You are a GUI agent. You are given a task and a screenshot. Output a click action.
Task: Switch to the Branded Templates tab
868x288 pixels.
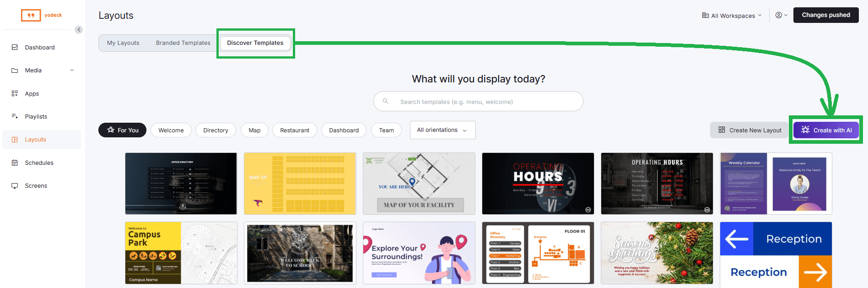183,43
